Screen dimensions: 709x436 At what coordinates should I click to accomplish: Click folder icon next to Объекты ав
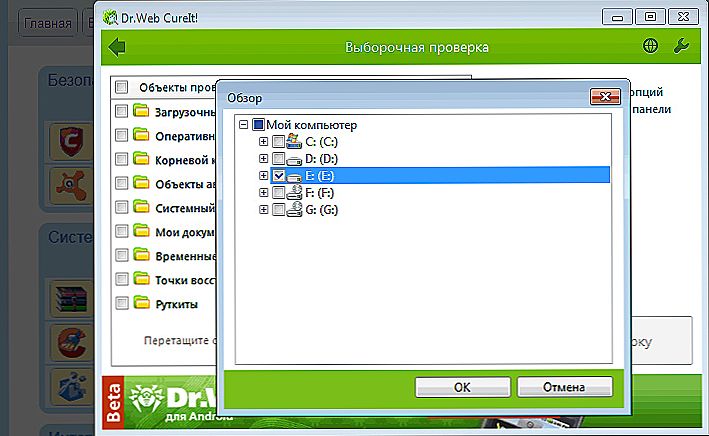pos(141,182)
